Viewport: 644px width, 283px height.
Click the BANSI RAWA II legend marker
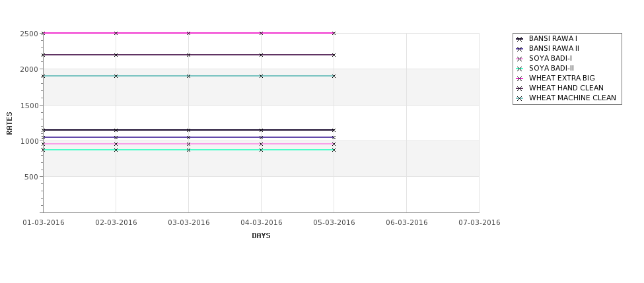[x=520, y=49]
